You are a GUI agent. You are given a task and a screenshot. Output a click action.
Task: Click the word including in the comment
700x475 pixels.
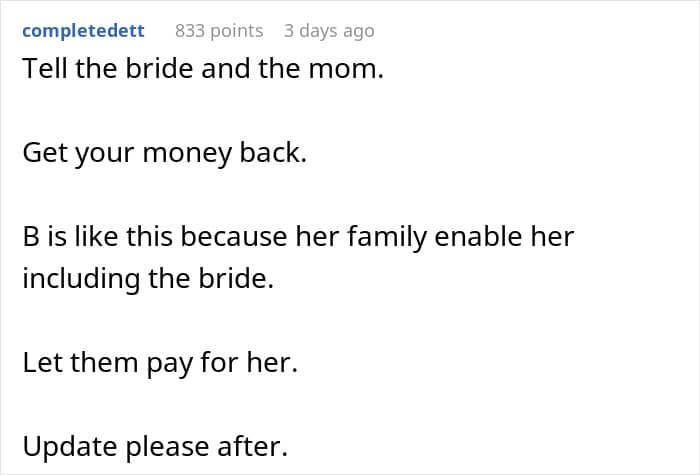pyautogui.click(x=82, y=279)
